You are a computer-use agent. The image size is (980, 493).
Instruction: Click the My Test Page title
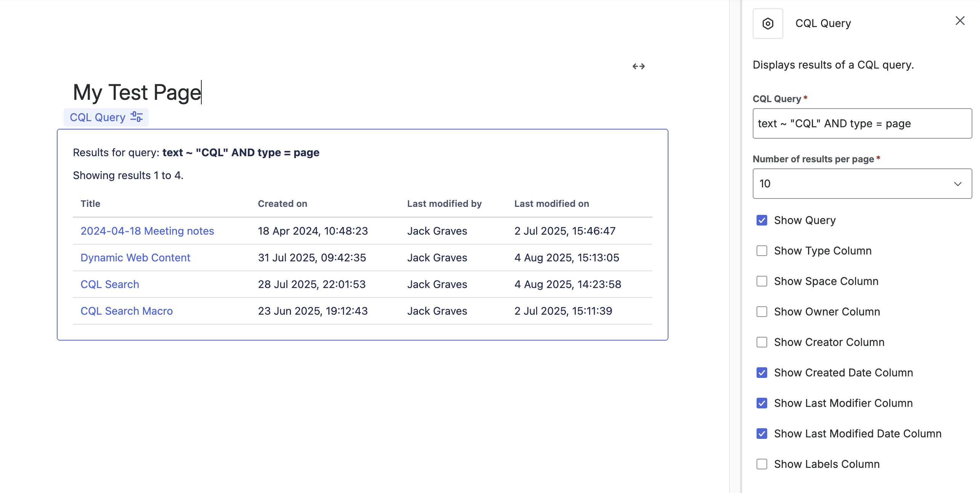point(137,93)
